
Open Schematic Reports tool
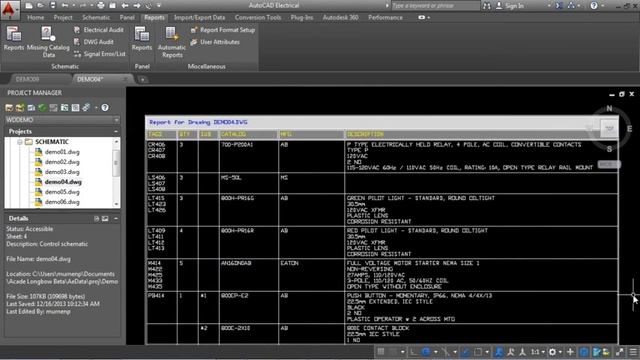point(14,39)
